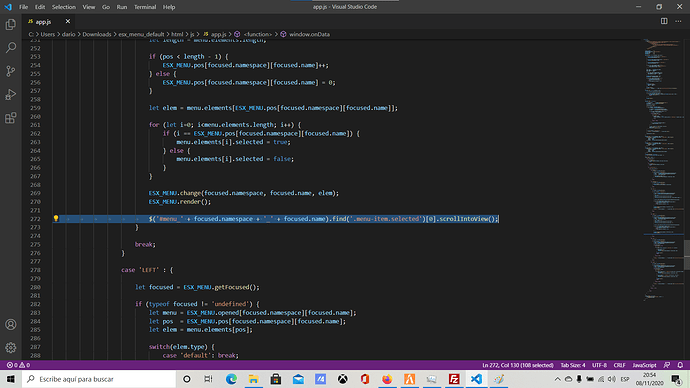690x388 pixels.
Task: Click the UTF-8 encoding indicator
Action: click(599, 365)
